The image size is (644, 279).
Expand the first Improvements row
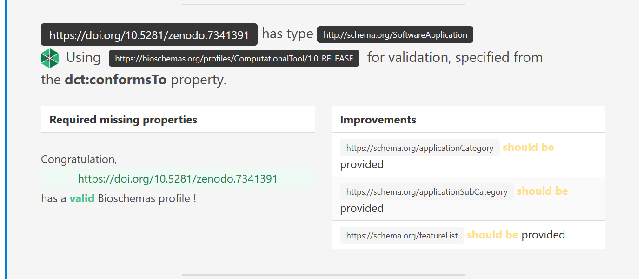[x=468, y=155]
